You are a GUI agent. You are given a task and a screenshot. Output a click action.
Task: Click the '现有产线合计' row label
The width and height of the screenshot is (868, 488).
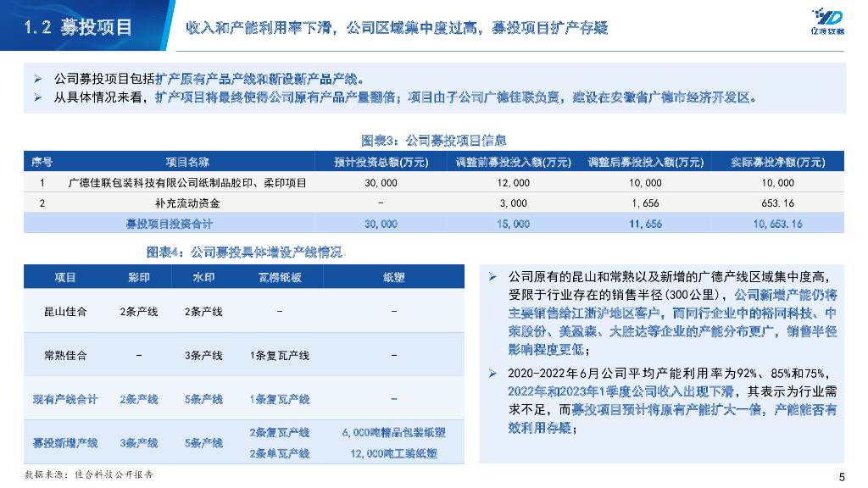65,399
